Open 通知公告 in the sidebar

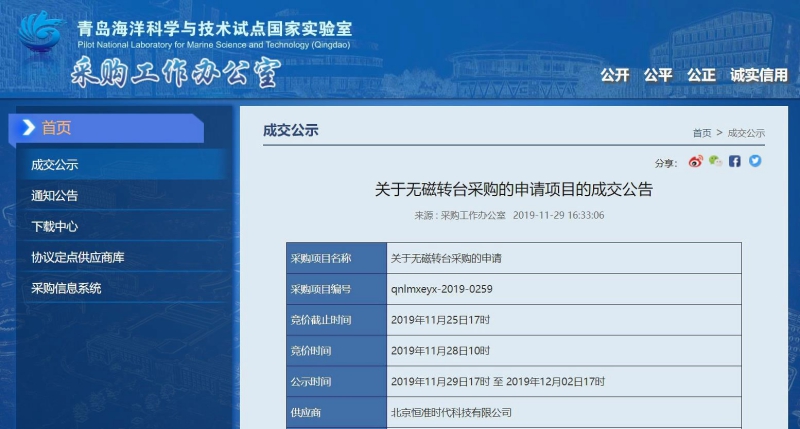[54, 196]
